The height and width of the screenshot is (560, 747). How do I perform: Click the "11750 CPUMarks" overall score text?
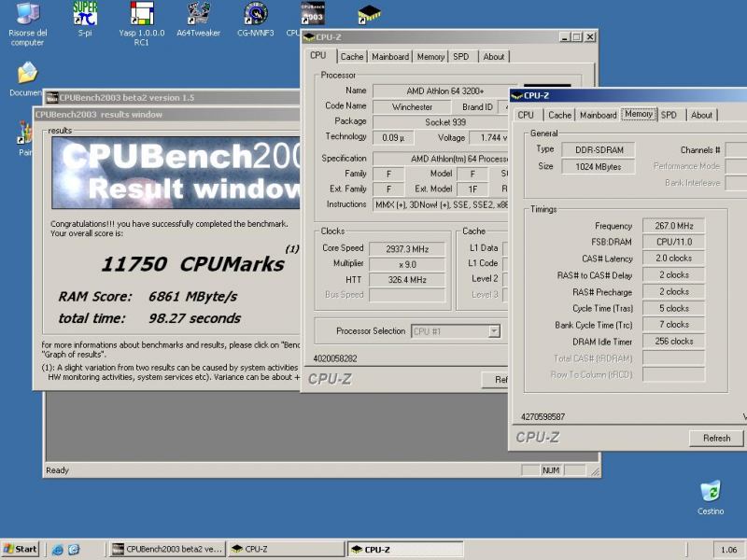pyautogui.click(x=193, y=264)
